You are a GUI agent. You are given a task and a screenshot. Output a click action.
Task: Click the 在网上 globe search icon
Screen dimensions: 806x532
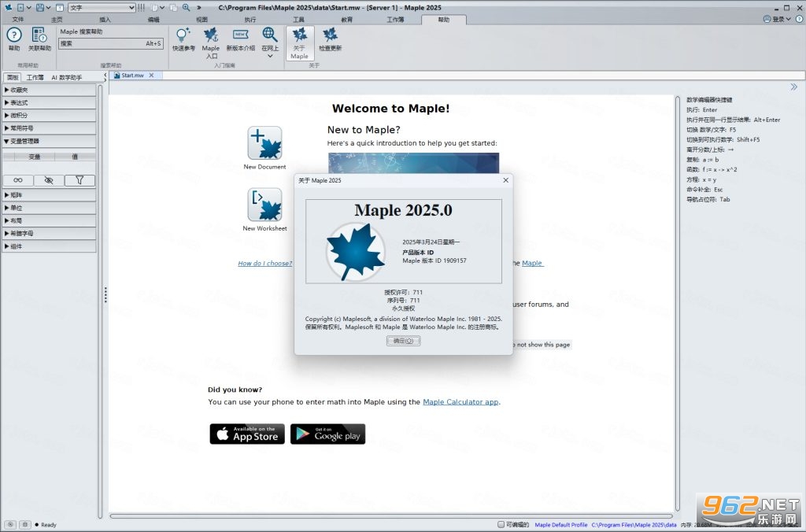tap(269, 35)
